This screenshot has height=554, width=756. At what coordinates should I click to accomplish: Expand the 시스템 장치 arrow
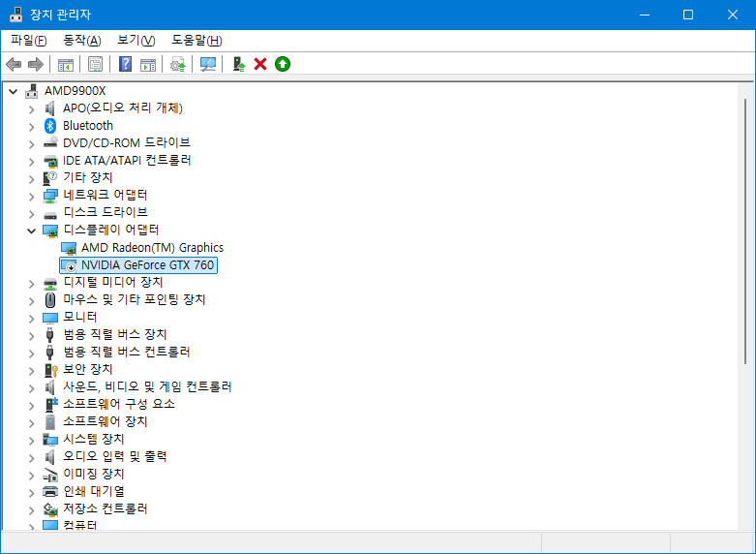(x=31, y=441)
